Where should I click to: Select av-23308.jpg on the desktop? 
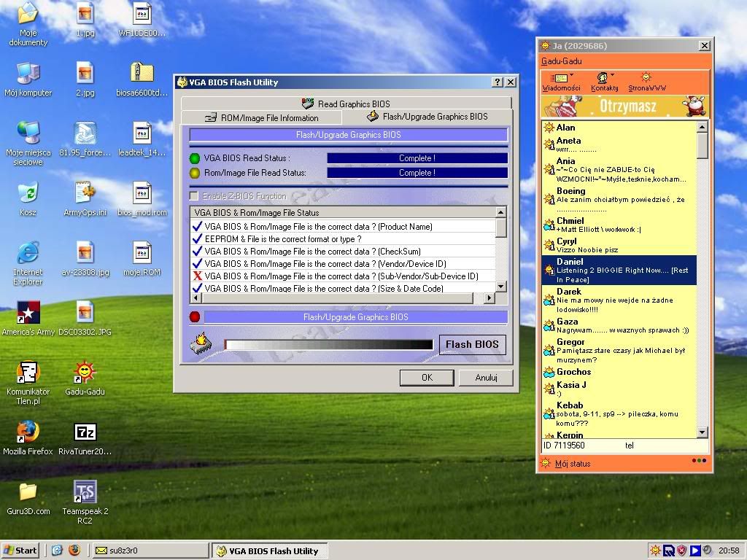tap(85, 259)
